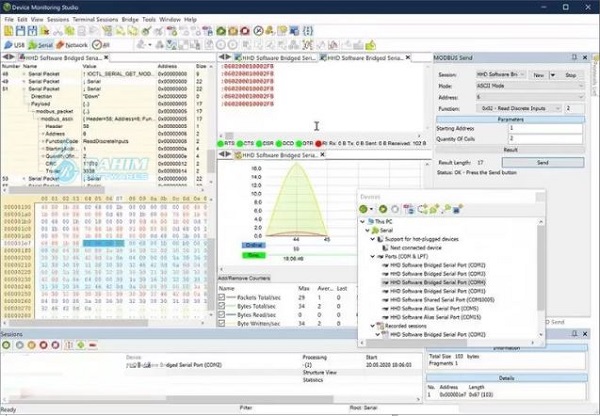Select HHD Software Bridged Serial Port (COM4)
Viewport: 600px width, 416px height.
(434, 282)
